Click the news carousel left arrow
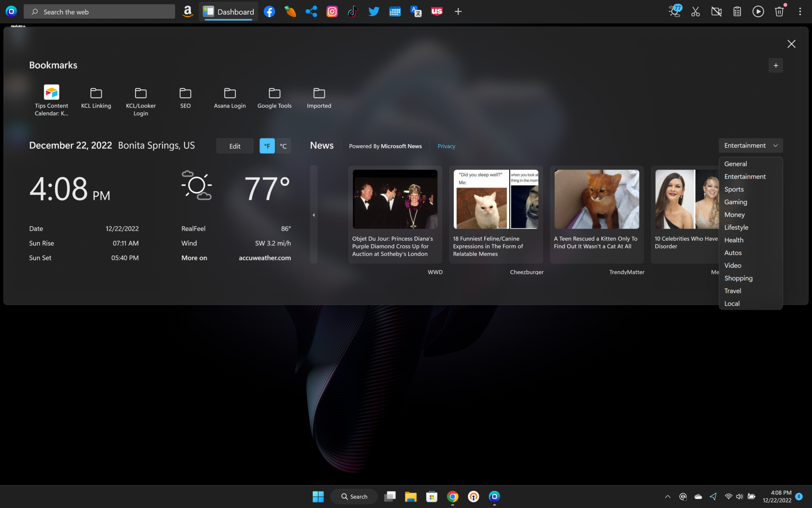The width and height of the screenshot is (812, 508). [x=314, y=215]
